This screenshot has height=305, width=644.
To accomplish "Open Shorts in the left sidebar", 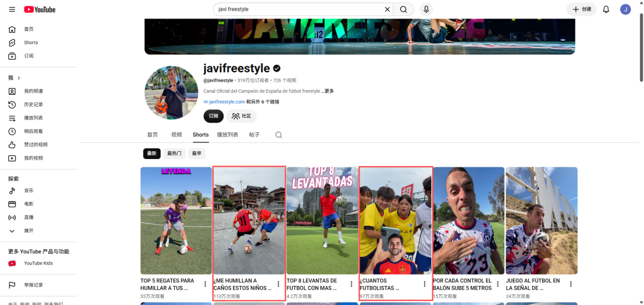I will [x=31, y=43].
